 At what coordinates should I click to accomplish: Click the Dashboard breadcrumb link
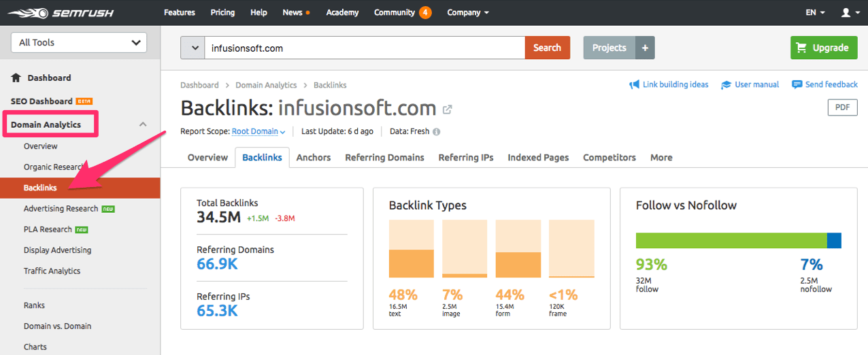pos(199,85)
